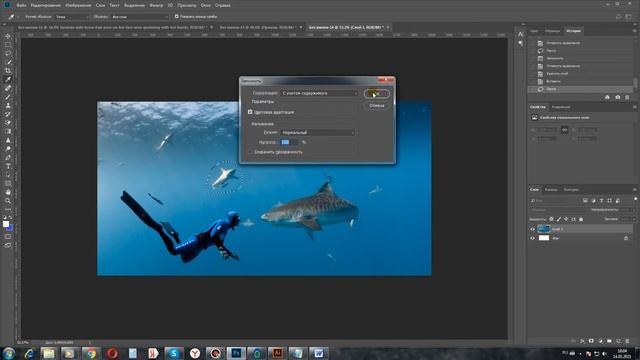The width and height of the screenshot is (640, 360).
Task: Click the foreground color swatch
Action: pos(6,224)
